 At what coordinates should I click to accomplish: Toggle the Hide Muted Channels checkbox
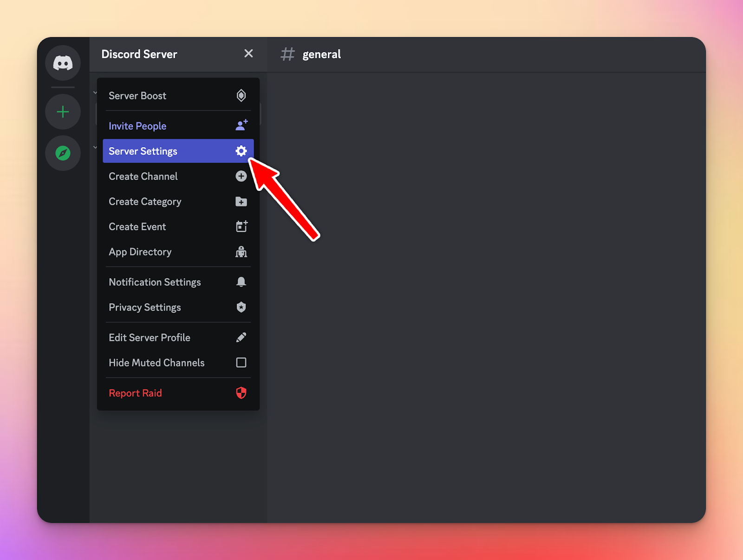(x=241, y=363)
